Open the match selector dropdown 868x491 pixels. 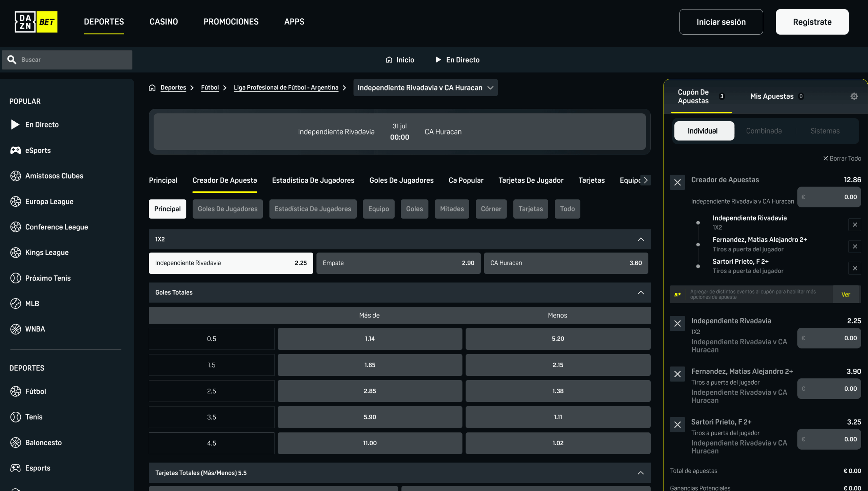pyautogui.click(x=426, y=88)
